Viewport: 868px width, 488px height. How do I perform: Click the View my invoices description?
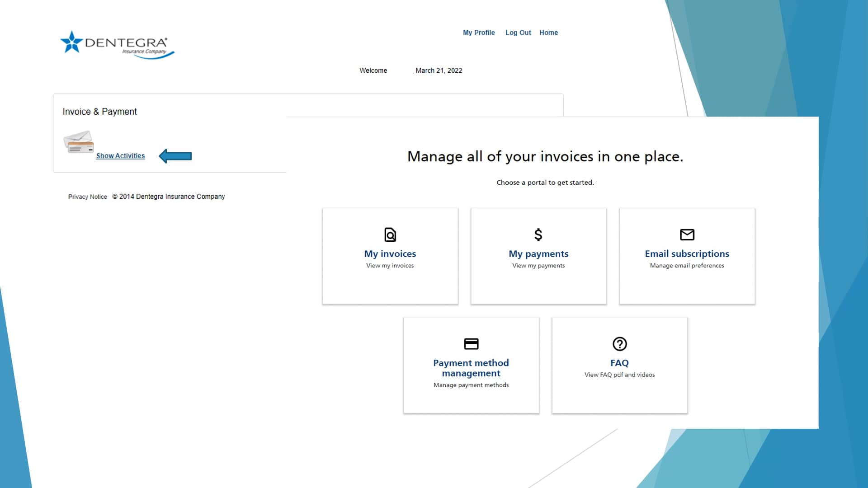coord(390,266)
